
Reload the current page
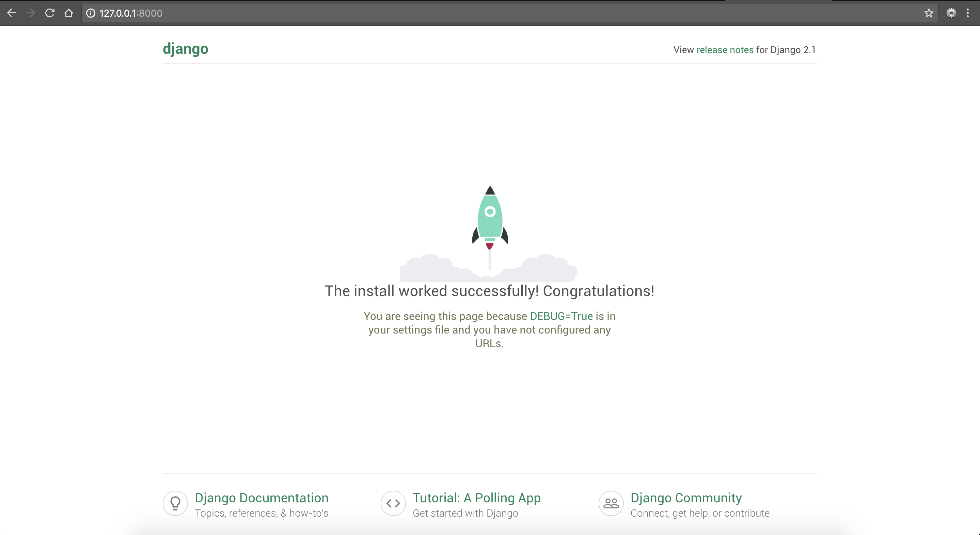click(x=49, y=13)
